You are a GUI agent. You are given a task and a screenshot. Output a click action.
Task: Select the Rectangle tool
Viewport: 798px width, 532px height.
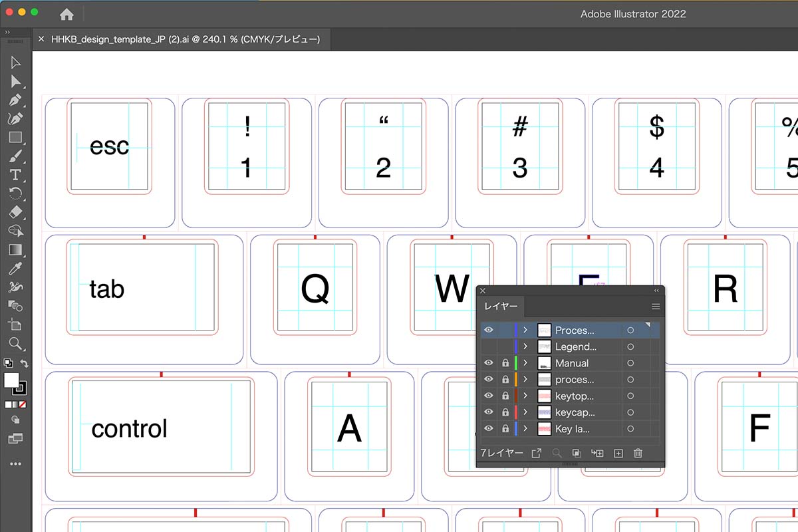(x=15, y=138)
